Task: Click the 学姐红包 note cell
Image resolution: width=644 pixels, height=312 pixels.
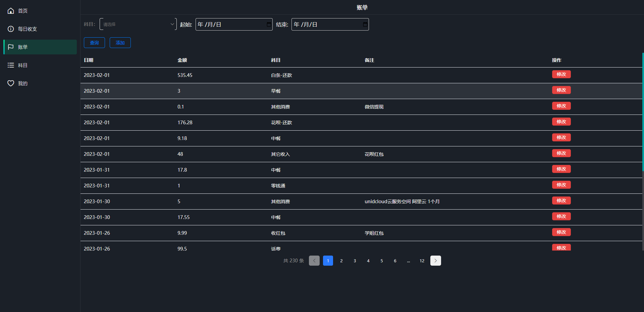Action: tap(374, 233)
